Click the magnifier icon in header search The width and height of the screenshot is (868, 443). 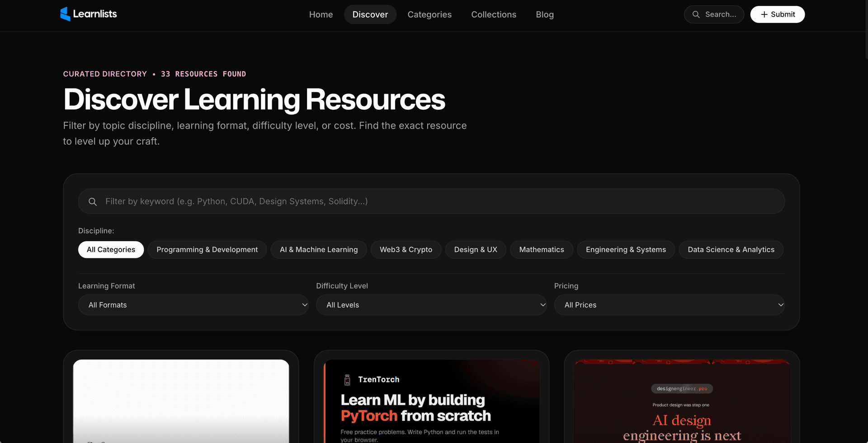tap(696, 14)
